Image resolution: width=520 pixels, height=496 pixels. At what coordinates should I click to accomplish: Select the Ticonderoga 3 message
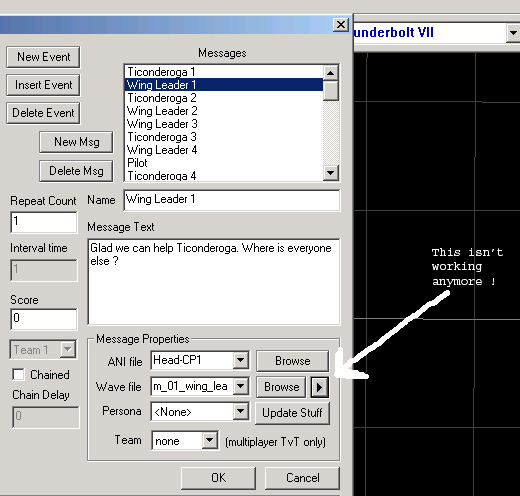tap(224, 137)
